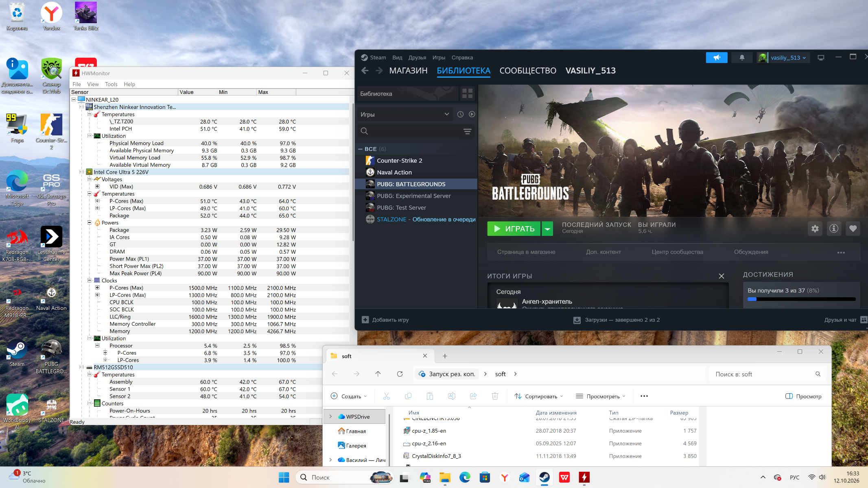Image resolution: width=868 pixels, height=488 pixels.
Task: Open СООБЩЕСТВО tab in Steam
Action: [x=528, y=71]
